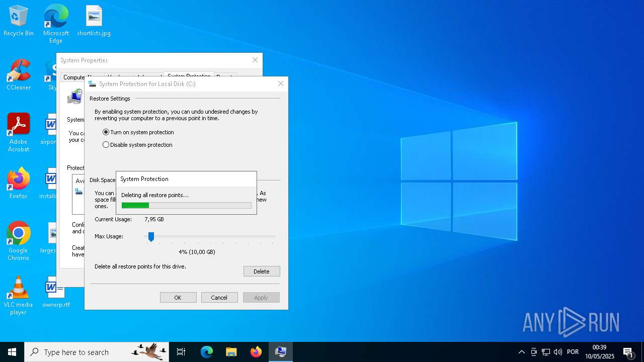Screen dimensions: 644x362
Task: Close the System Protection for Local Disk dialog
Action: (281, 84)
